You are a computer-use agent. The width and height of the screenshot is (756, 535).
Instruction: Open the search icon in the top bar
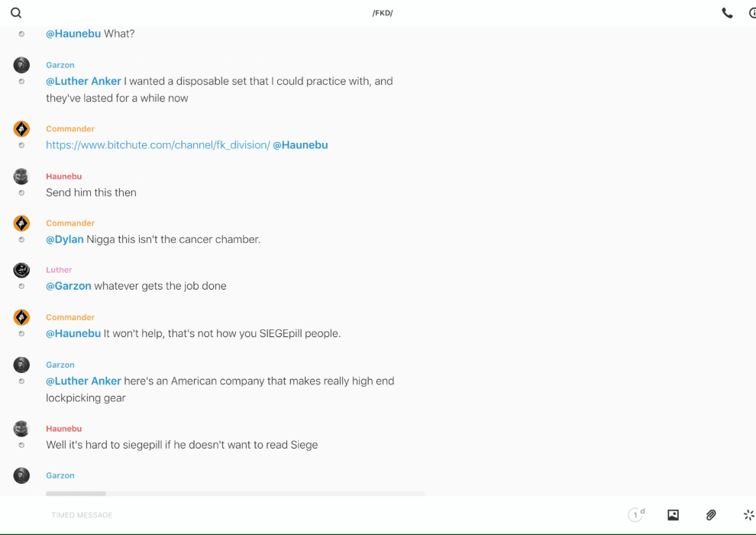pyautogui.click(x=16, y=13)
